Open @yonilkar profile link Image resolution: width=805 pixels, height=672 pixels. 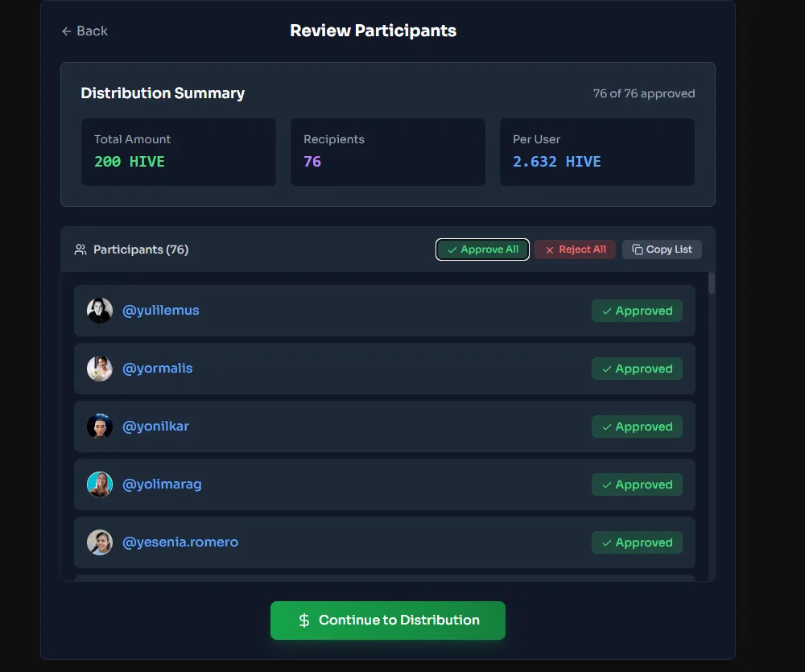[x=155, y=427]
